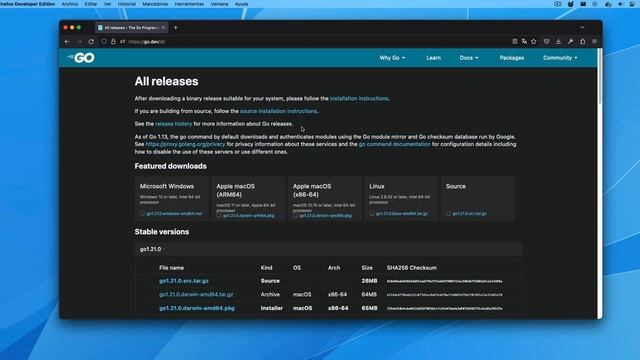
Task: Click the Microsoft Windows featured download card heading
Action: (167, 186)
